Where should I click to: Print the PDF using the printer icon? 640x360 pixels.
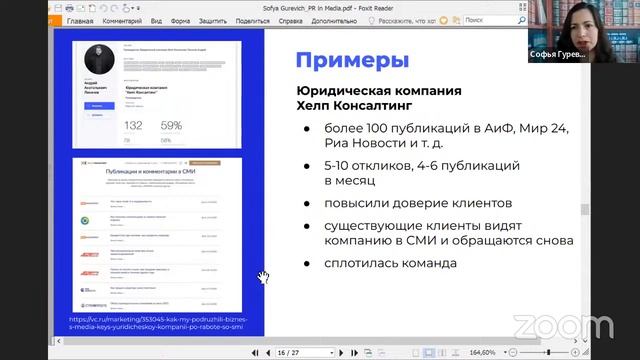tap(69, 8)
